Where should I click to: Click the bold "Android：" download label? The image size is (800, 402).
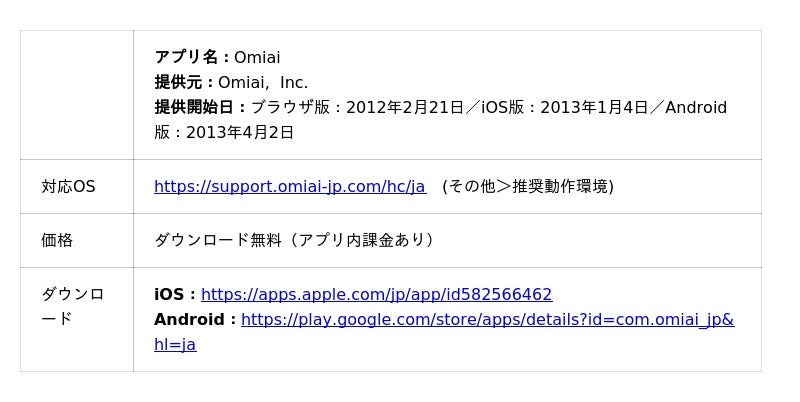[x=196, y=320]
